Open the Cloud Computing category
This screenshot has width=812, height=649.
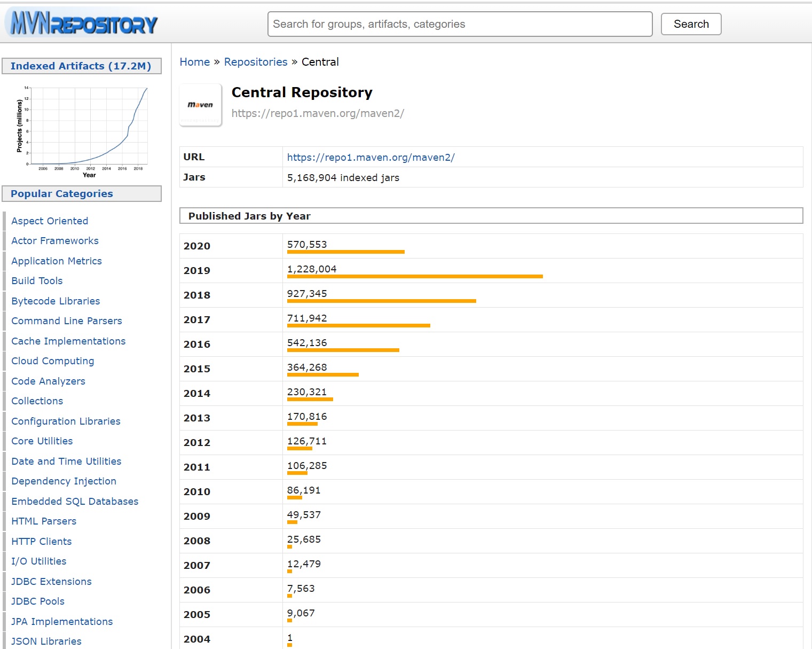[x=53, y=361]
